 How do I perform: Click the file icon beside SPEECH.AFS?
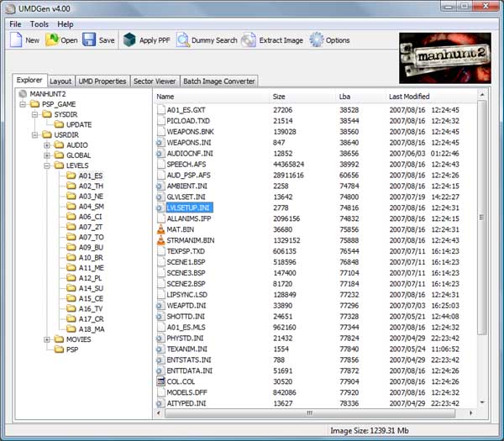tap(160, 165)
